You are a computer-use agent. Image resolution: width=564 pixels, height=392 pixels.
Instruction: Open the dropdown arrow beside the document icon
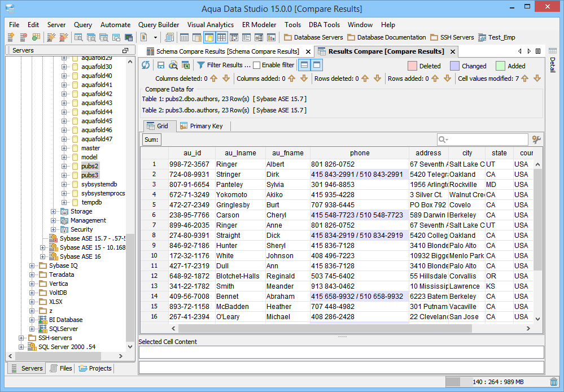click(155, 37)
